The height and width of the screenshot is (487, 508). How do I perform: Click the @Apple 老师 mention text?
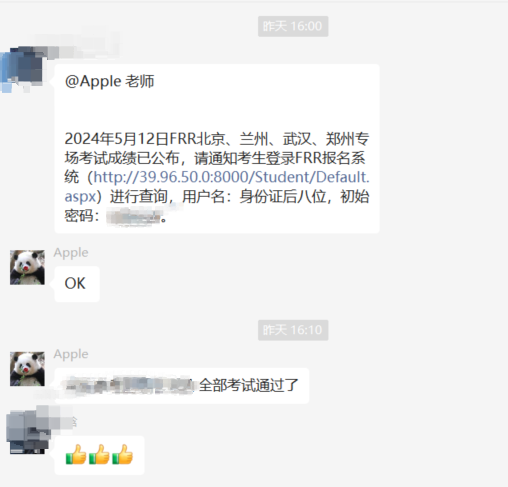[109, 81]
